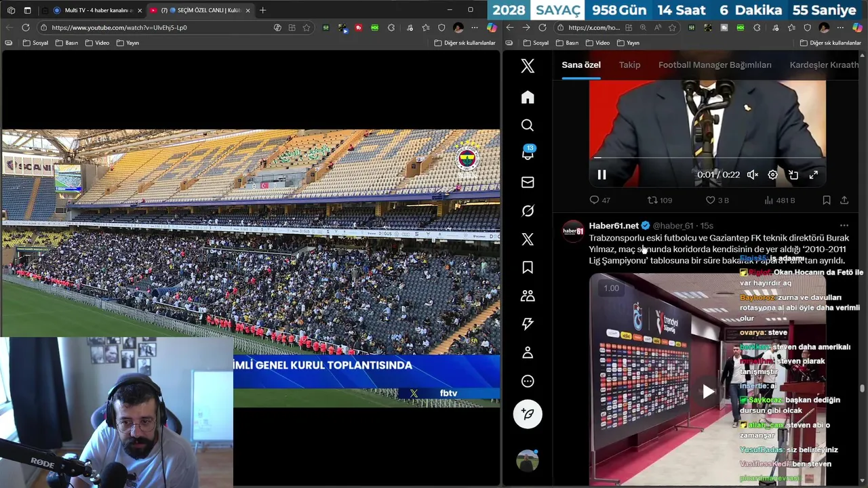Favorite the X page with star icon

(672, 27)
